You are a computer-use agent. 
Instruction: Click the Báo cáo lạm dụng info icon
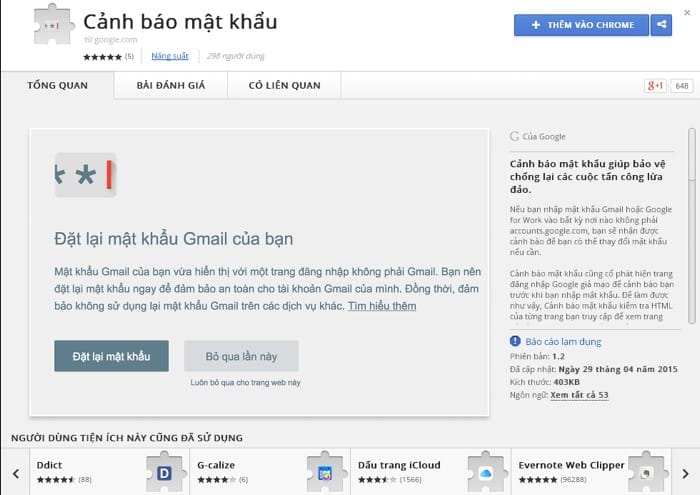[515, 341]
